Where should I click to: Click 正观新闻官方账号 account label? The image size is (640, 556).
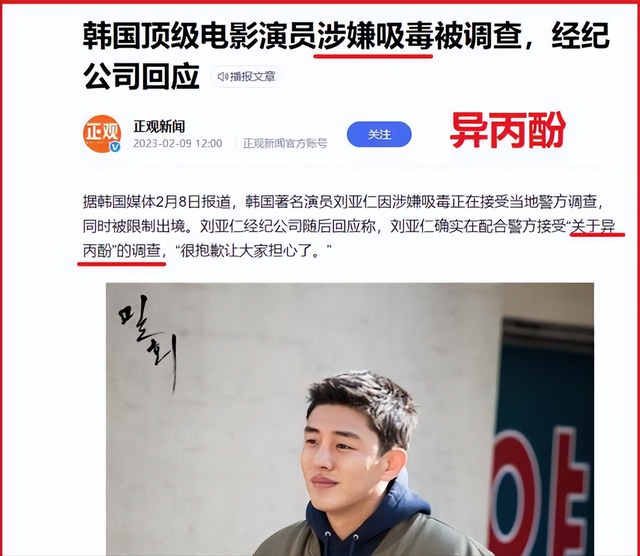tap(285, 143)
